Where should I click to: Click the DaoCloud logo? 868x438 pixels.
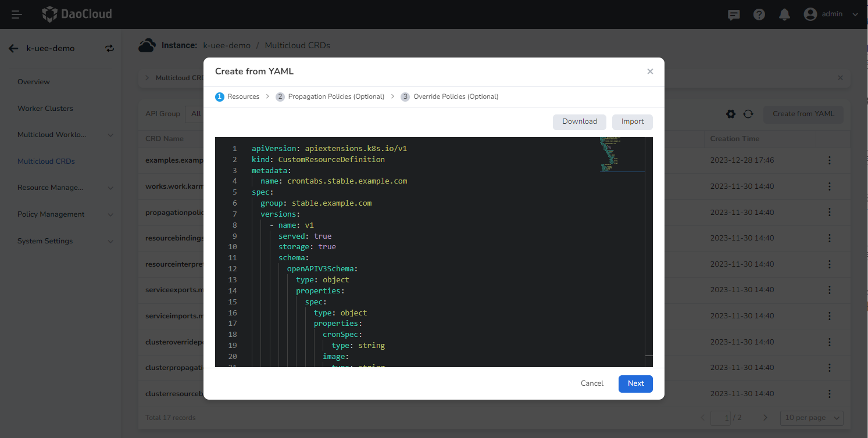[76, 13]
